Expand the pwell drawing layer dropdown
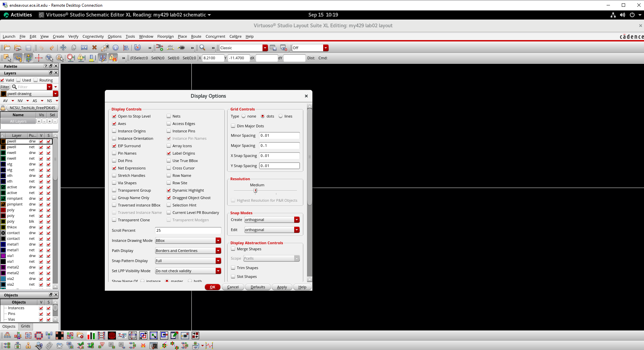 [x=56, y=94]
